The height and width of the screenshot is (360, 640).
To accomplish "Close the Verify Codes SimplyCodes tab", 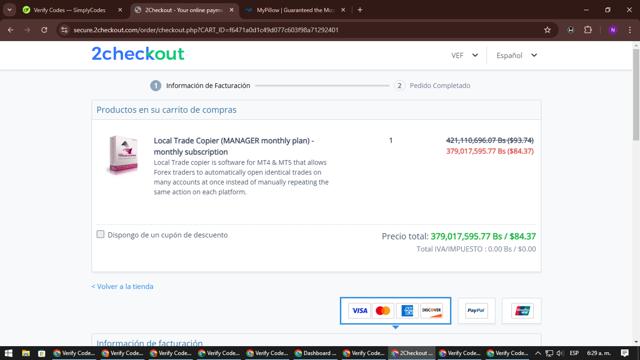I will pos(120,10).
